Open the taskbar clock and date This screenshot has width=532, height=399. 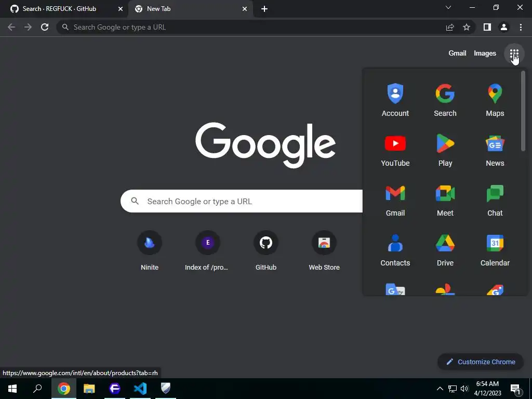pos(487,389)
